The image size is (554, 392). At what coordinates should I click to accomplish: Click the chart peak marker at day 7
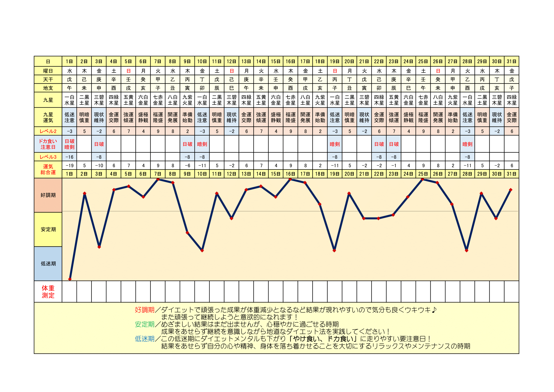(x=158, y=179)
